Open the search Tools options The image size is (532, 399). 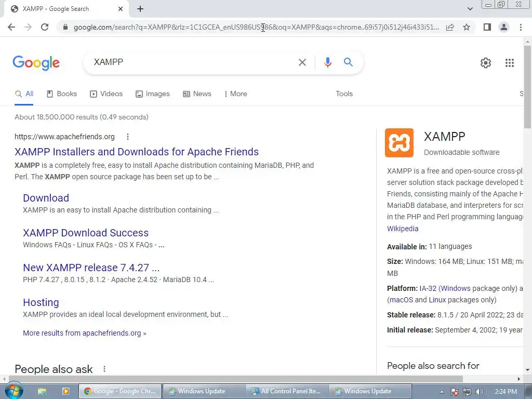pyautogui.click(x=344, y=94)
